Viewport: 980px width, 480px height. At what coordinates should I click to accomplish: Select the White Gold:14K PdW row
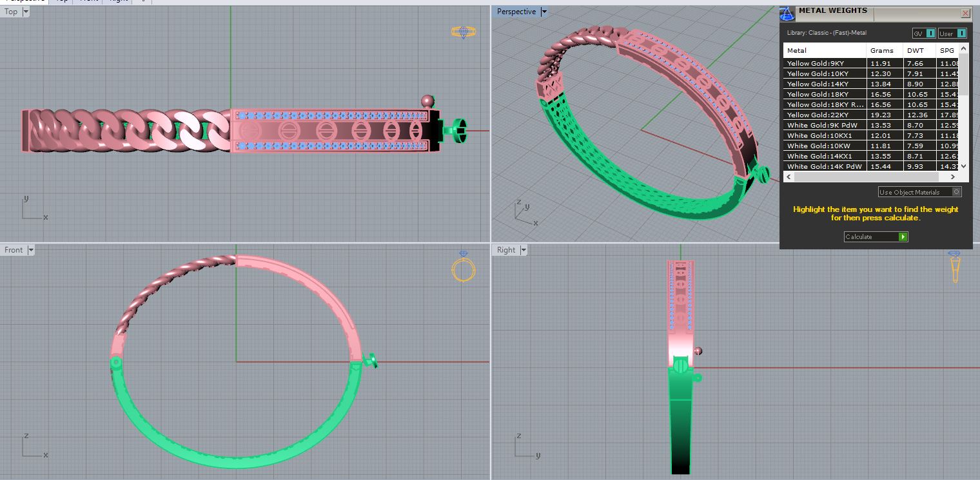click(871, 166)
